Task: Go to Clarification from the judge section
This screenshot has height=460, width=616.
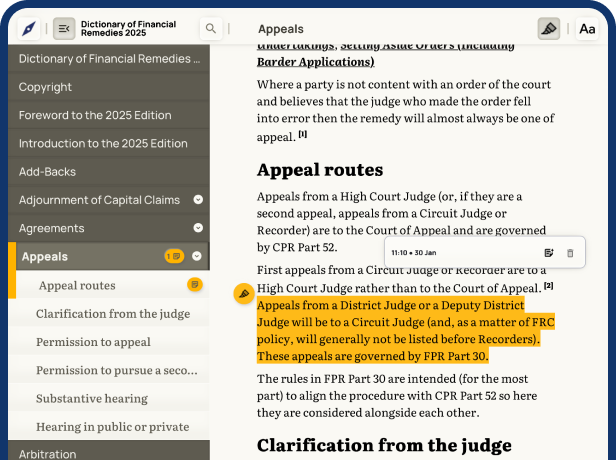Action: (112, 314)
